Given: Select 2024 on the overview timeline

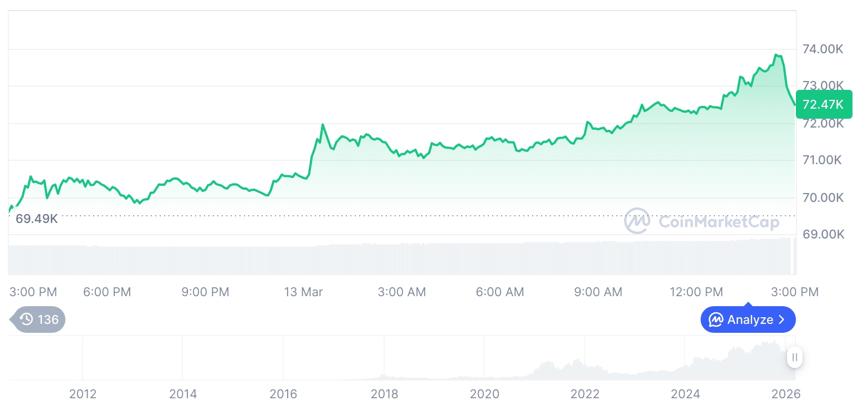Looking at the screenshot, I should 686,394.
